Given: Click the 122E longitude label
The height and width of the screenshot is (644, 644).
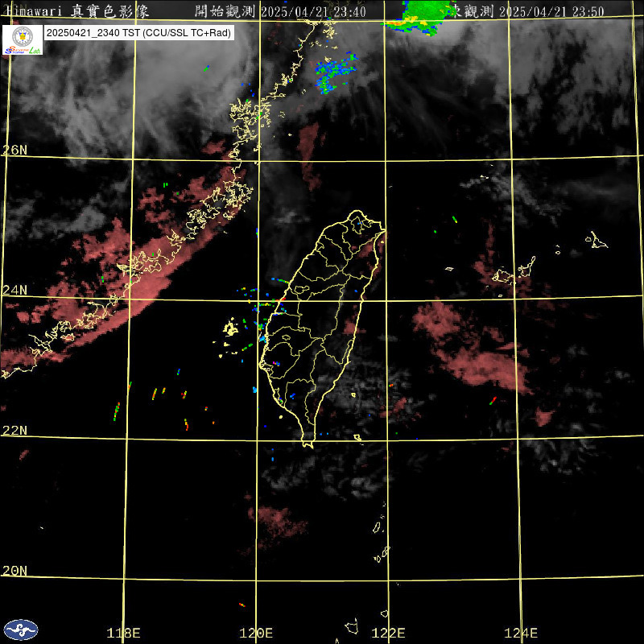Looking at the screenshot, I should (x=388, y=633).
